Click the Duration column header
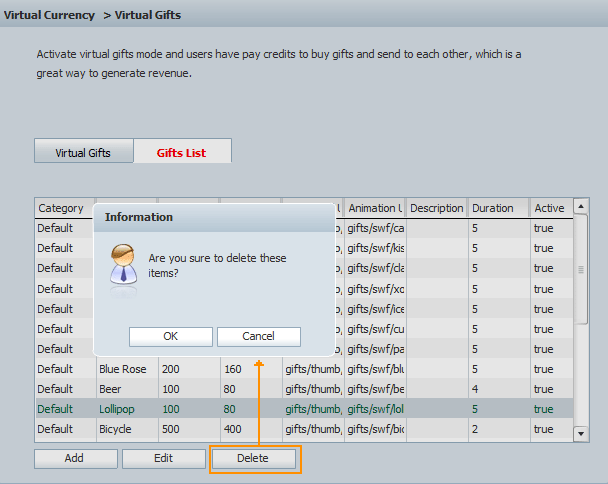 (497, 208)
